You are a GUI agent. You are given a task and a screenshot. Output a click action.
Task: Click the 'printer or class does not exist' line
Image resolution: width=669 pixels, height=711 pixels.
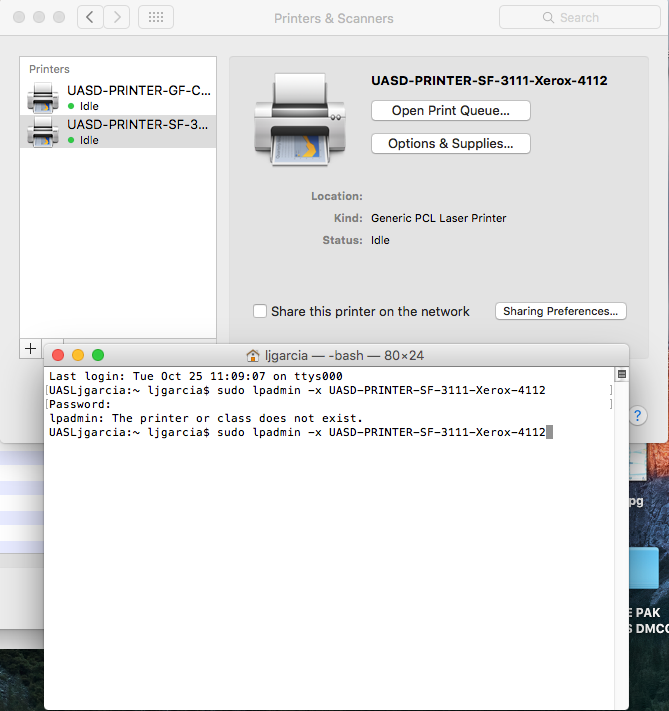206,418
